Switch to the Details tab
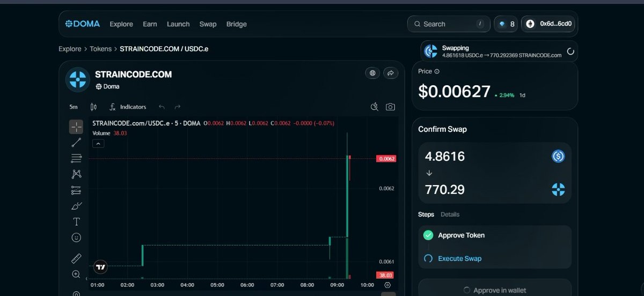This screenshot has height=296, width=644. coord(450,214)
